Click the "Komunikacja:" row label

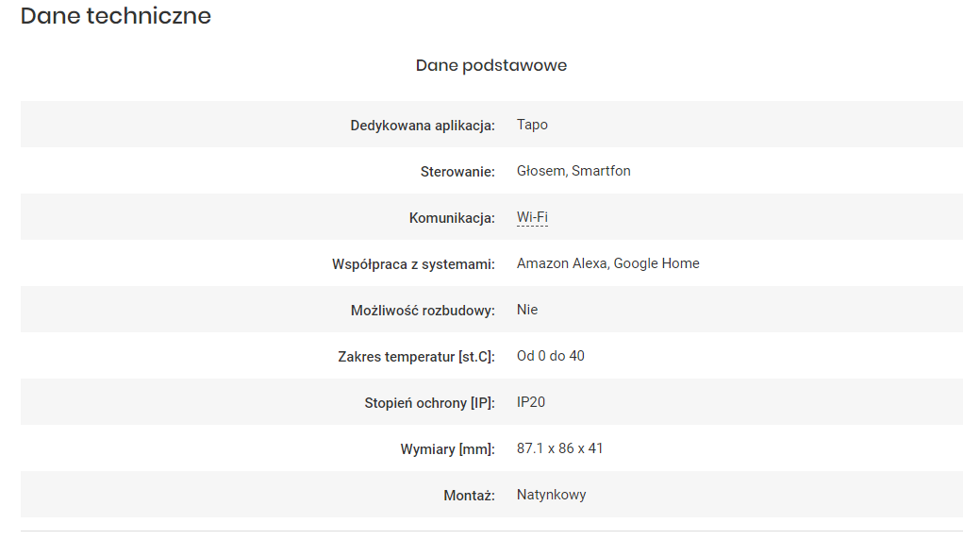point(452,218)
